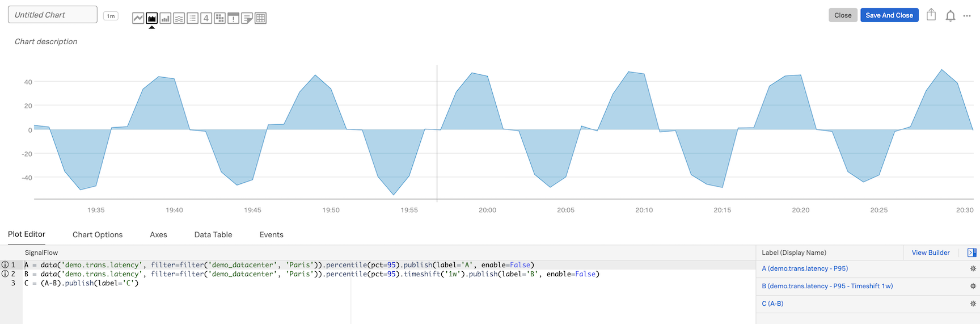Select the list chart type icon
This screenshot has width=980, height=324.
(x=193, y=18)
